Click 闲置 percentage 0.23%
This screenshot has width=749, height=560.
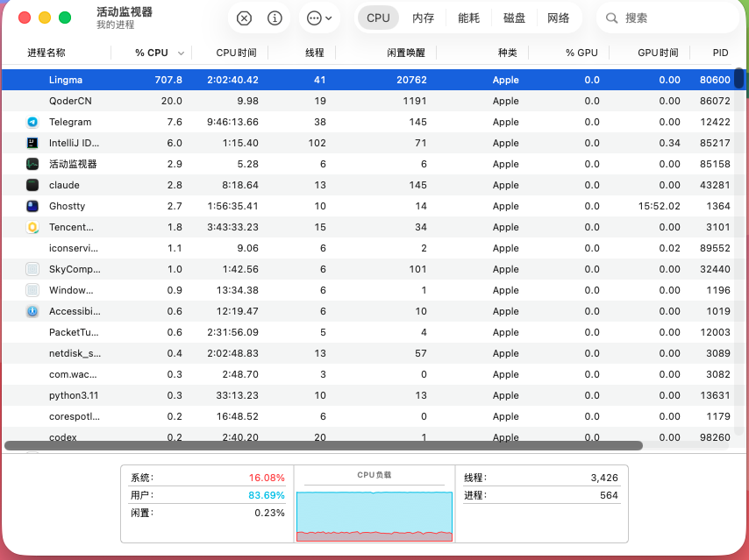269,514
